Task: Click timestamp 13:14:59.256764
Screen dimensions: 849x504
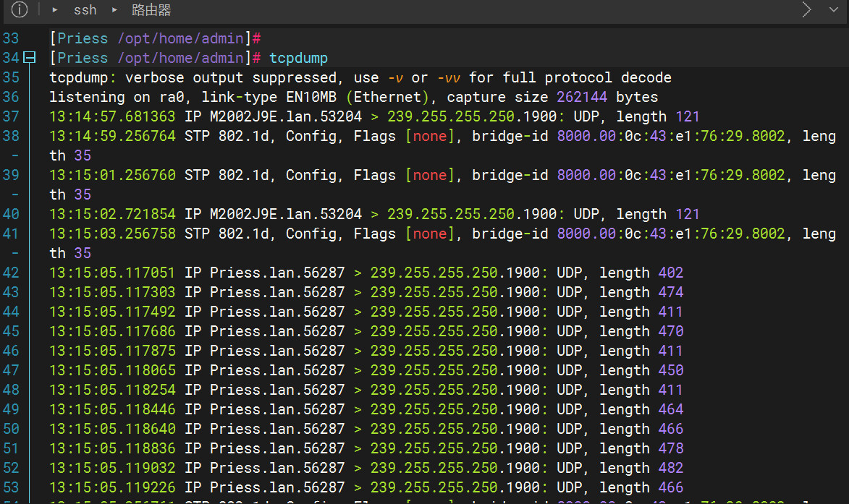Action: (x=112, y=136)
